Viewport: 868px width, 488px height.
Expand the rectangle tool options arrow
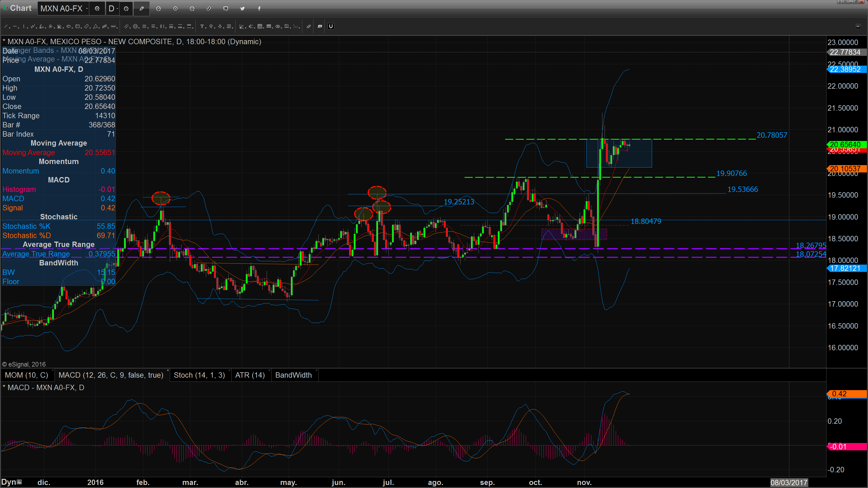pos(81,28)
